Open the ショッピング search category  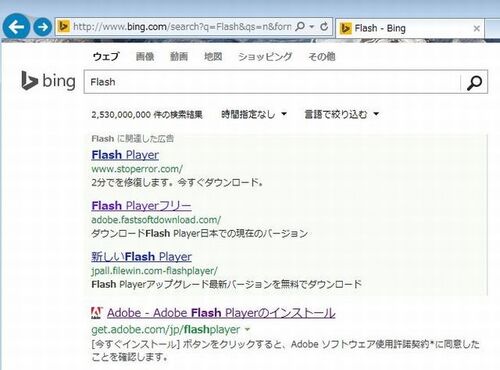click(265, 56)
